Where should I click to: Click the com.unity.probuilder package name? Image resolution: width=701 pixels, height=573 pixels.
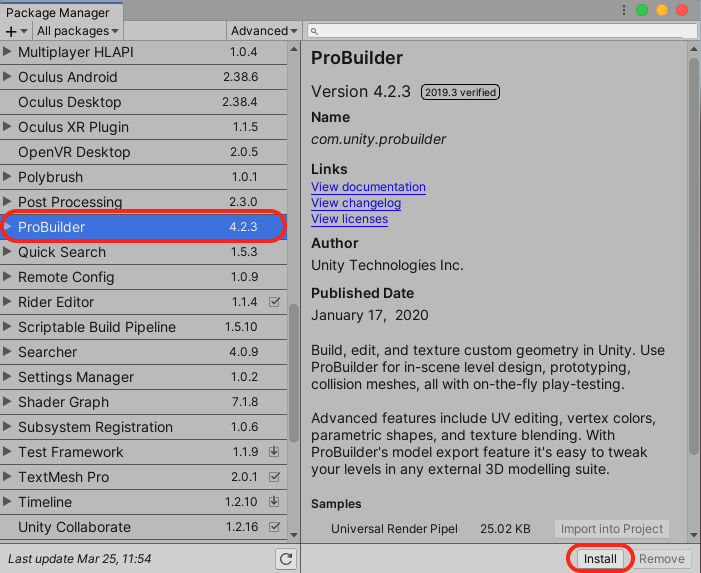pos(378,139)
